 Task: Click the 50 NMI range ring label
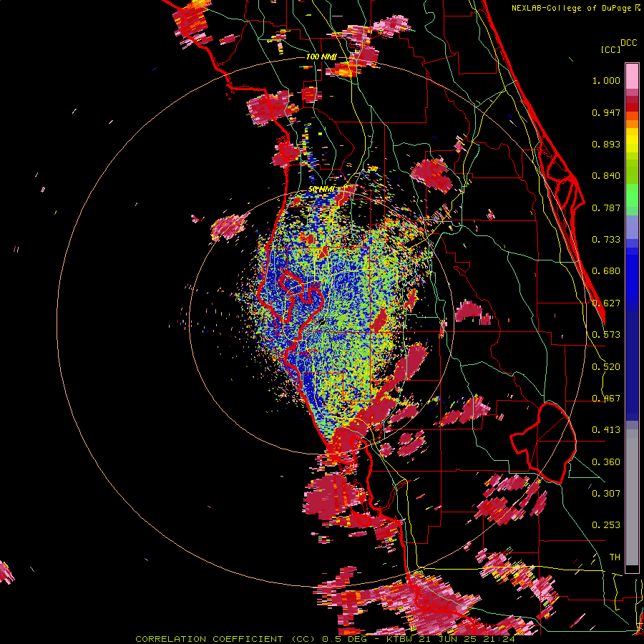(321, 190)
